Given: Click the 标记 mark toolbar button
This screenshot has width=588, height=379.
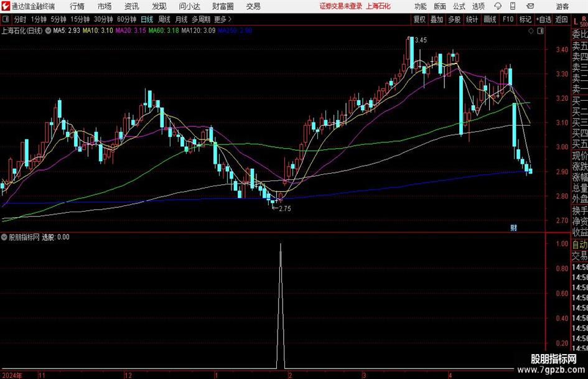Looking at the screenshot, I should pos(525,19).
